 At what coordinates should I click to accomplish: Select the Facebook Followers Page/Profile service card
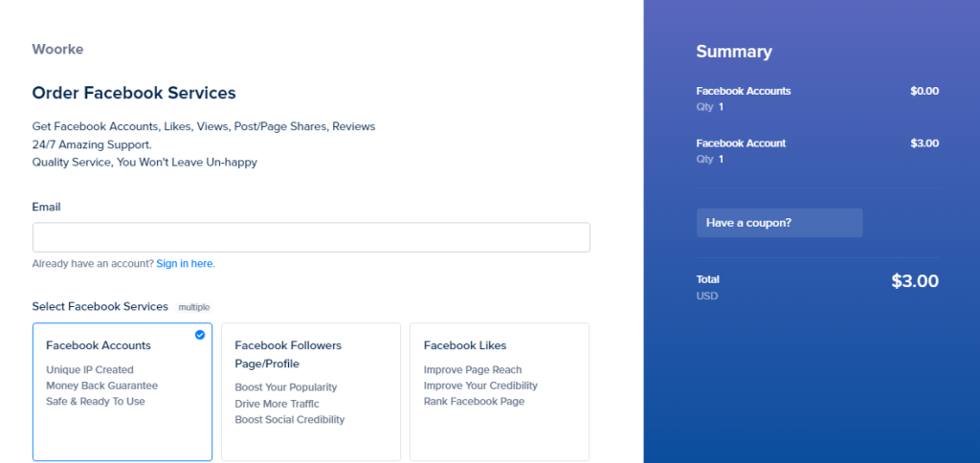tap(311, 392)
